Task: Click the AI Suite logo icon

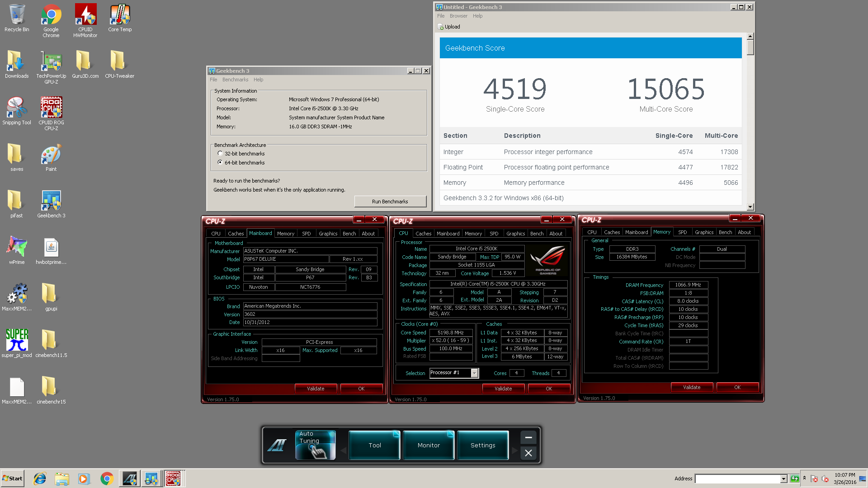Action: 277,446
